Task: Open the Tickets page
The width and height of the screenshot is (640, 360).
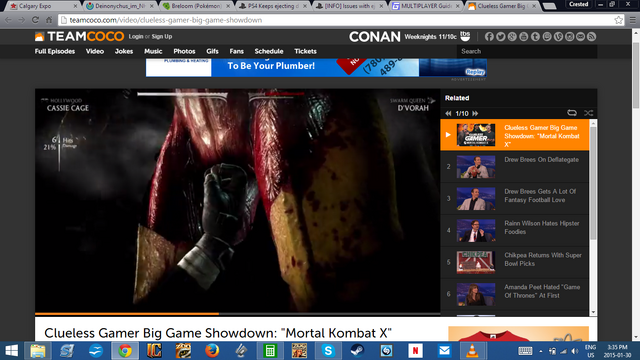Action: click(x=305, y=51)
